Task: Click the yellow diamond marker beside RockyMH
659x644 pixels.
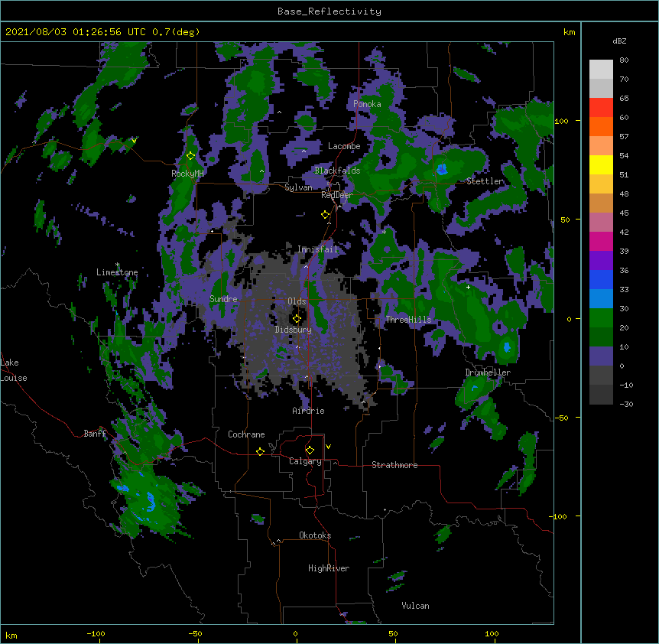Action: 191,156
